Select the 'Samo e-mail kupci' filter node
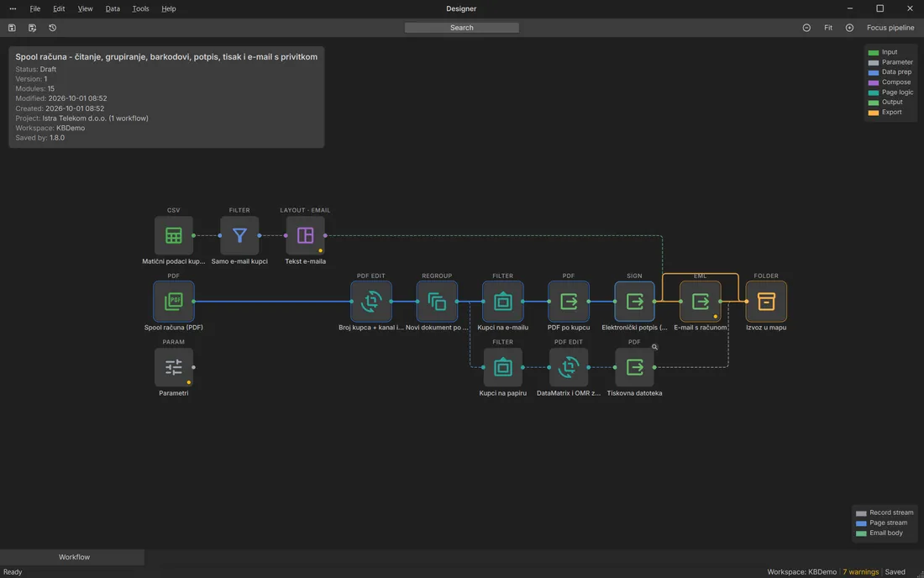 coord(239,236)
